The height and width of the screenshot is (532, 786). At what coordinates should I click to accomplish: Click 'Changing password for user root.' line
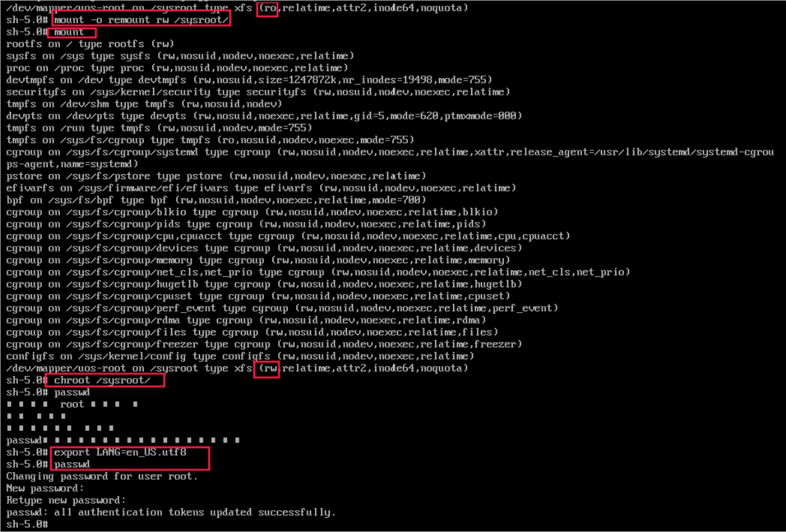102,477
